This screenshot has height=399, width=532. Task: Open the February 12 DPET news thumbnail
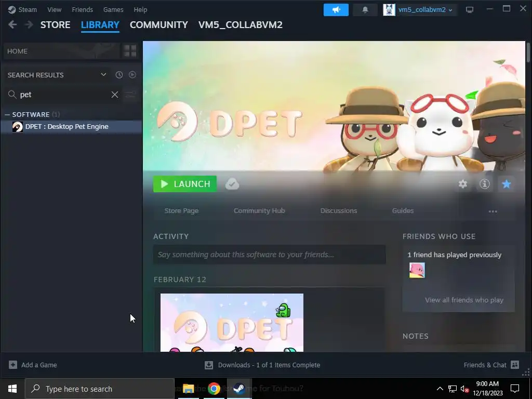(x=232, y=323)
